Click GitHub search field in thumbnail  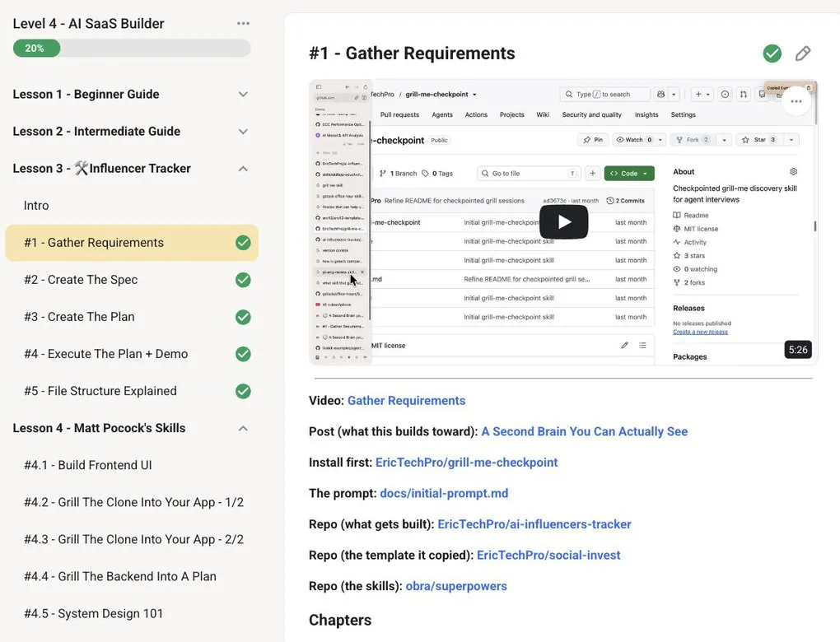tap(604, 94)
